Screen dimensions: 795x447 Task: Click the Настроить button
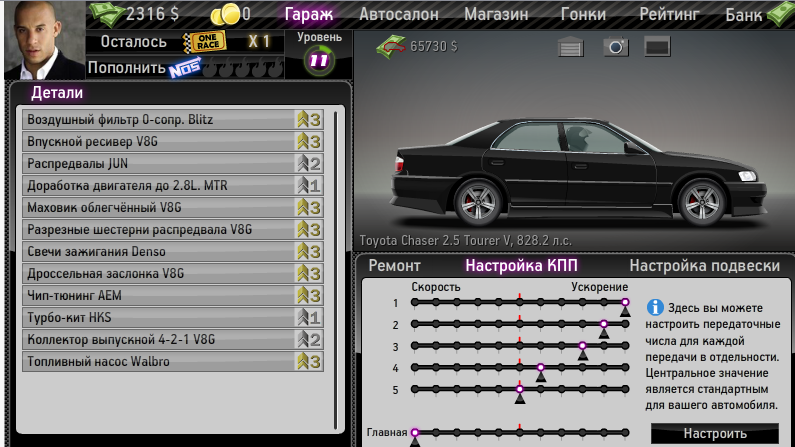point(715,433)
